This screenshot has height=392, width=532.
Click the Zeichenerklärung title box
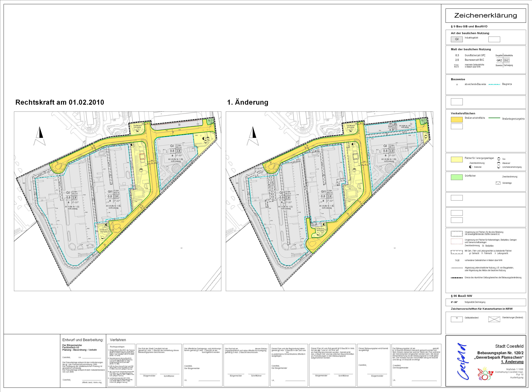(486, 16)
